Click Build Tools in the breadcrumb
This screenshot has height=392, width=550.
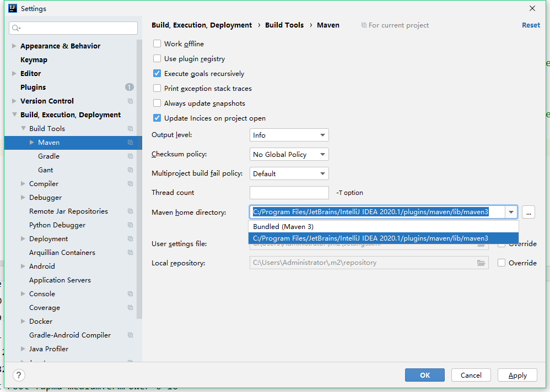[x=284, y=25]
